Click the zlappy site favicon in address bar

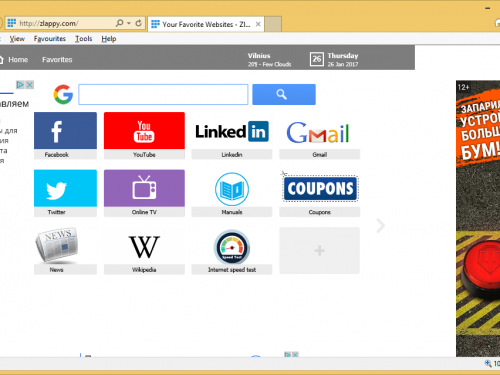[12, 23]
